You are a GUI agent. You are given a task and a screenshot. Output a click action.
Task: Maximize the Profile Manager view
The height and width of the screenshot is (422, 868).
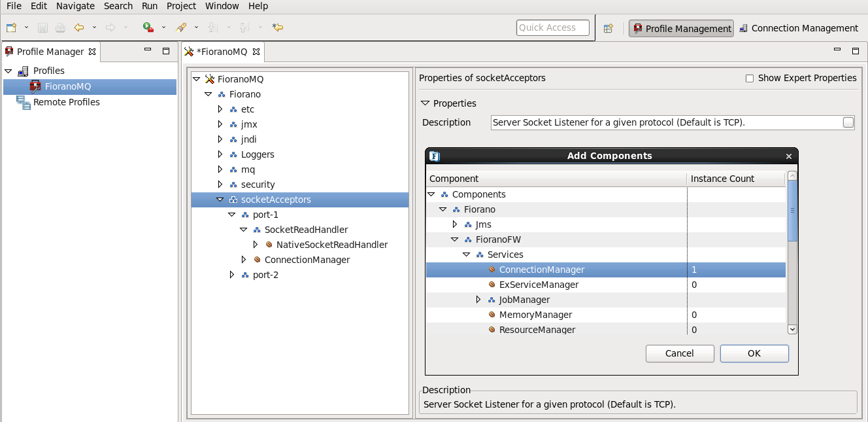tap(166, 50)
